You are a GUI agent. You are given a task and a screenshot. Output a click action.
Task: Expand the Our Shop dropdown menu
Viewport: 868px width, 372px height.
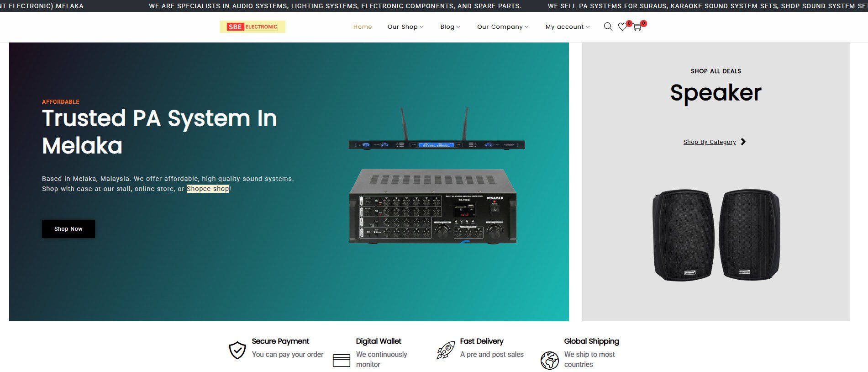pos(405,27)
